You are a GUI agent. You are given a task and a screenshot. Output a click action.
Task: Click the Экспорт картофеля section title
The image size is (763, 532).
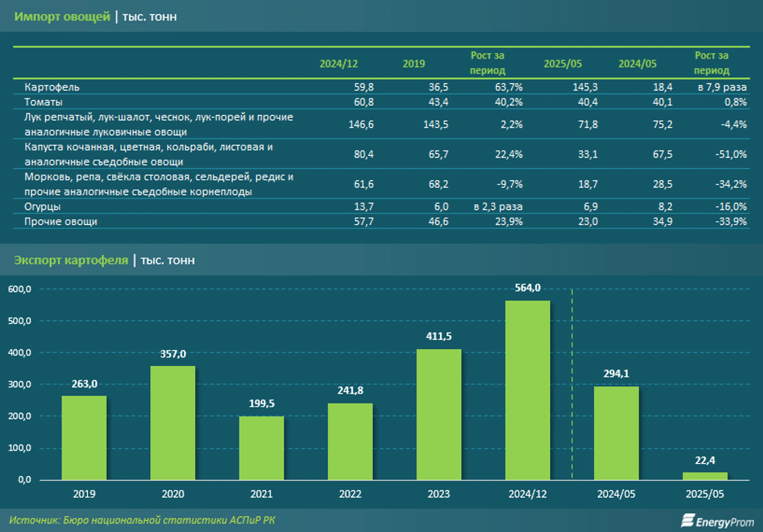coord(71,260)
